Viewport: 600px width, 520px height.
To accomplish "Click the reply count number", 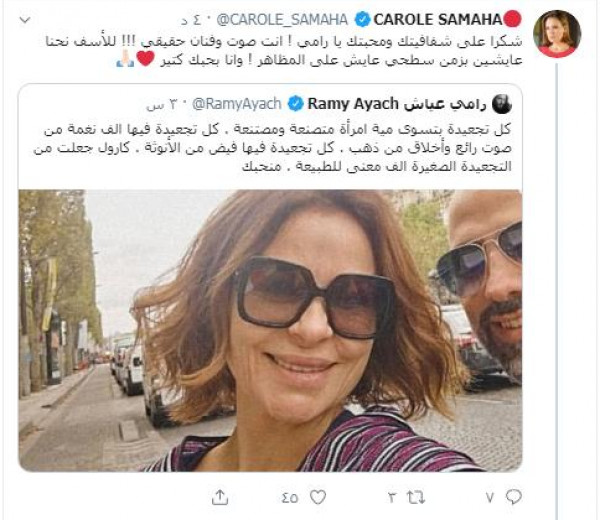I will click(x=490, y=497).
